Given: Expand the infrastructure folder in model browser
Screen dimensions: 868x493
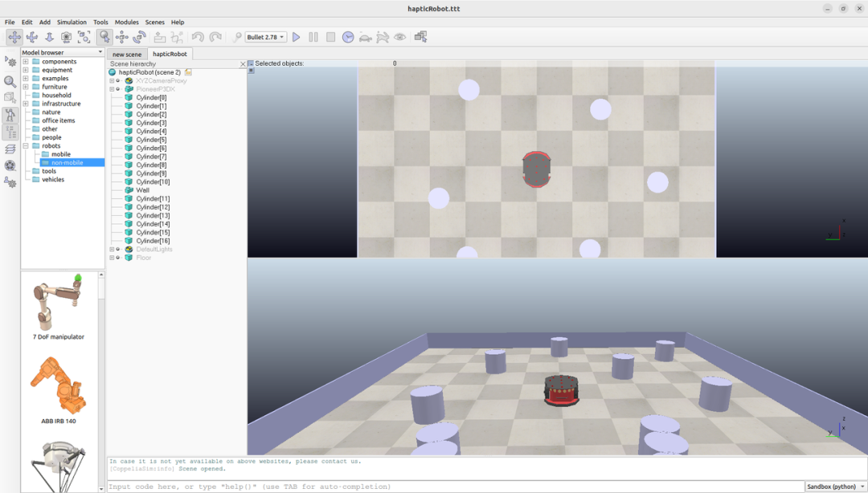Looking at the screenshot, I should [26, 104].
